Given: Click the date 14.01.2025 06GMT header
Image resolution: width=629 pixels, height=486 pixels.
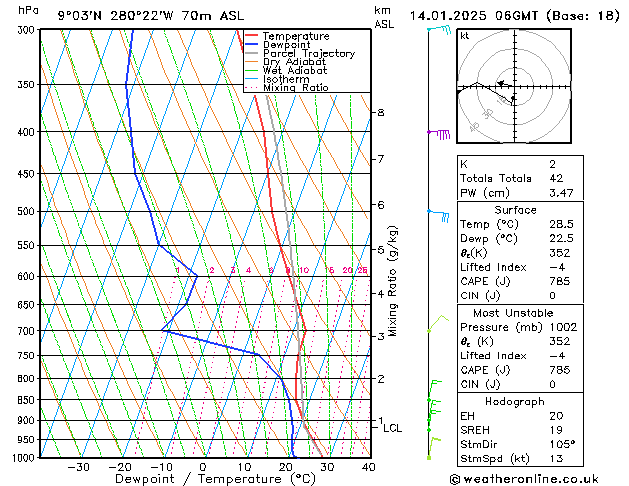Looking at the screenshot, I should [514, 16].
